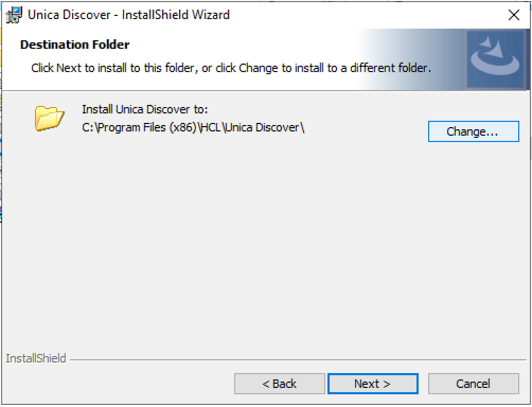Image resolution: width=532 pixels, height=407 pixels.
Task: Click the InstallShield label at the bottom left
Action: click(x=36, y=359)
